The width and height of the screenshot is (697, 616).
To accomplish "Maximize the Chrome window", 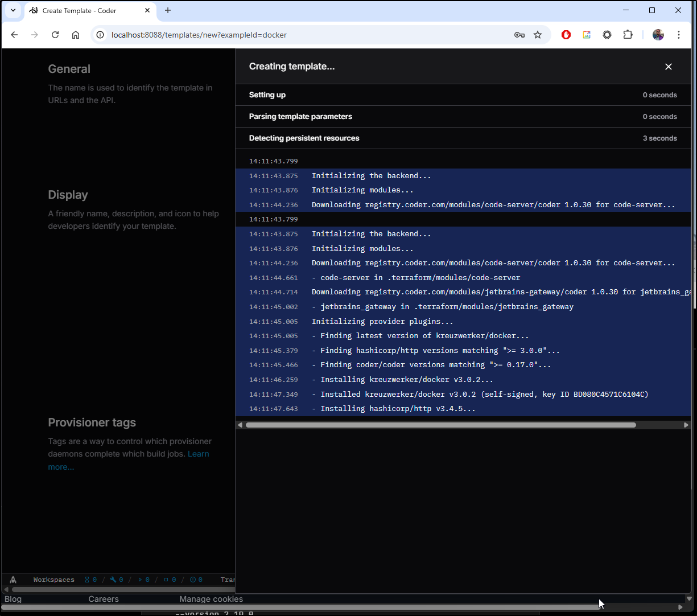I will [652, 10].
